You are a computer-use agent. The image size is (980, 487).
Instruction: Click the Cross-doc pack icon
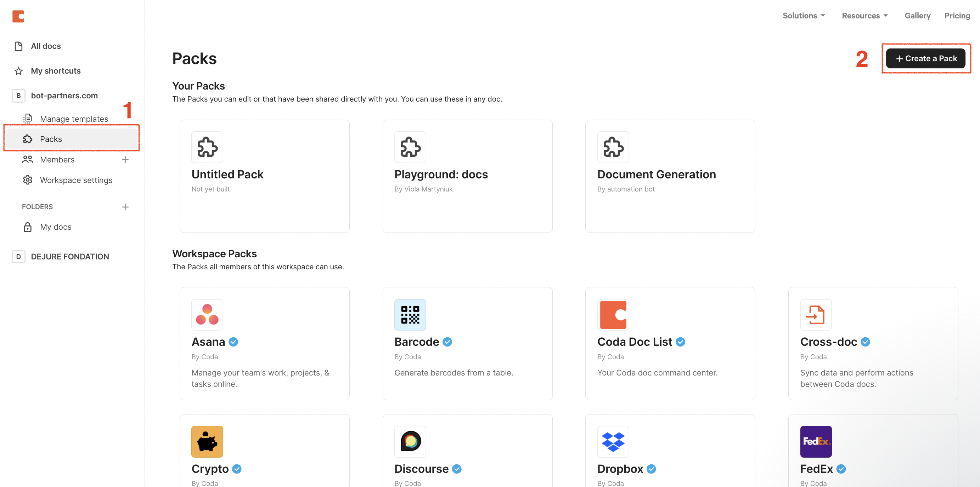pyautogui.click(x=815, y=314)
